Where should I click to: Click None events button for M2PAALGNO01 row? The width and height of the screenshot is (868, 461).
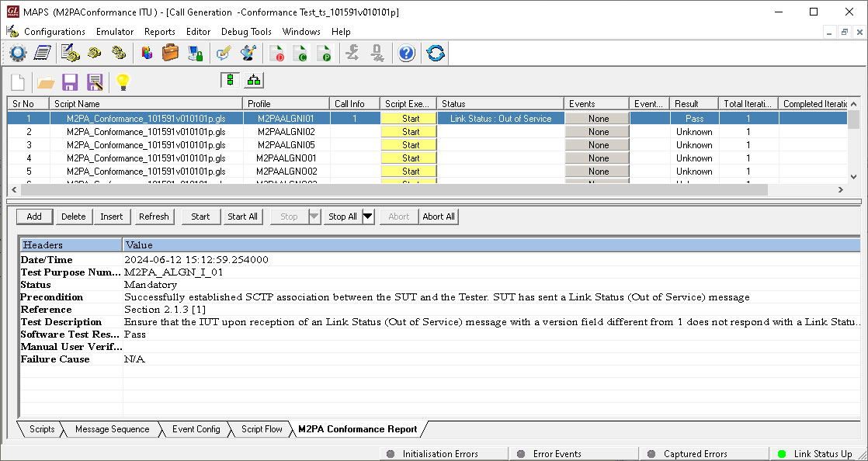click(x=599, y=158)
